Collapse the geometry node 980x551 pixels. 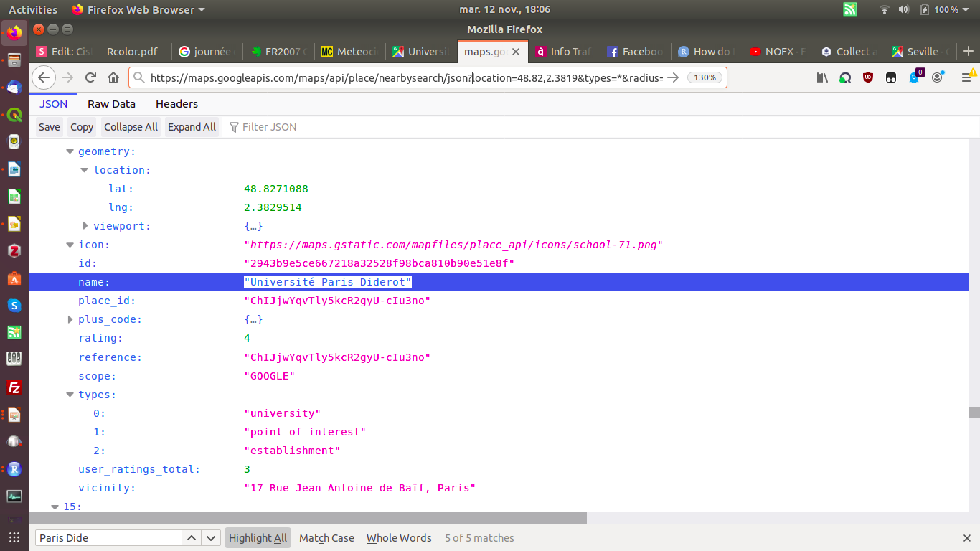pos(70,151)
